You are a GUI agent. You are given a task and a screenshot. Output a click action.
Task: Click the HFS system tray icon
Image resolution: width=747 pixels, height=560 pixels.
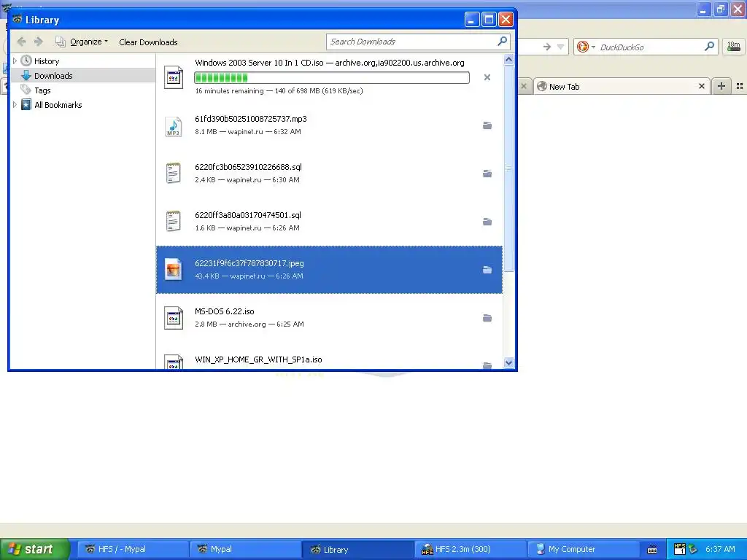(x=680, y=549)
